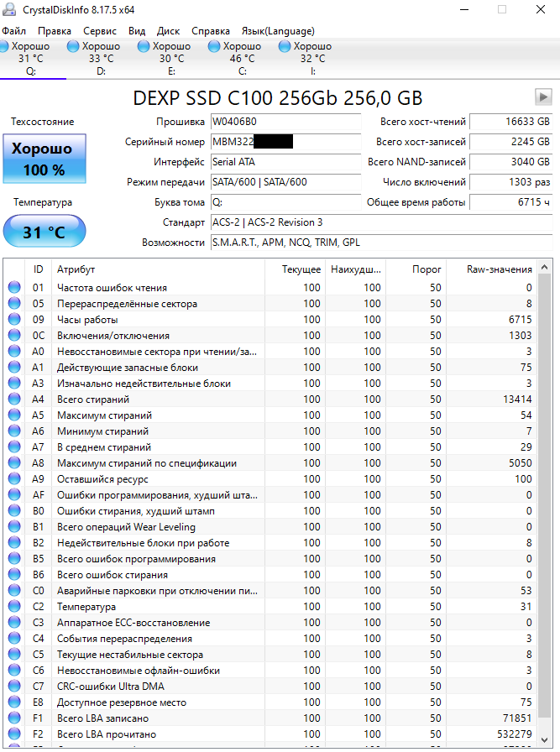The width and height of the screenshot is (560, 752).
Task: Select the Всего LBA записано row
Action: [x=270, y=718]
